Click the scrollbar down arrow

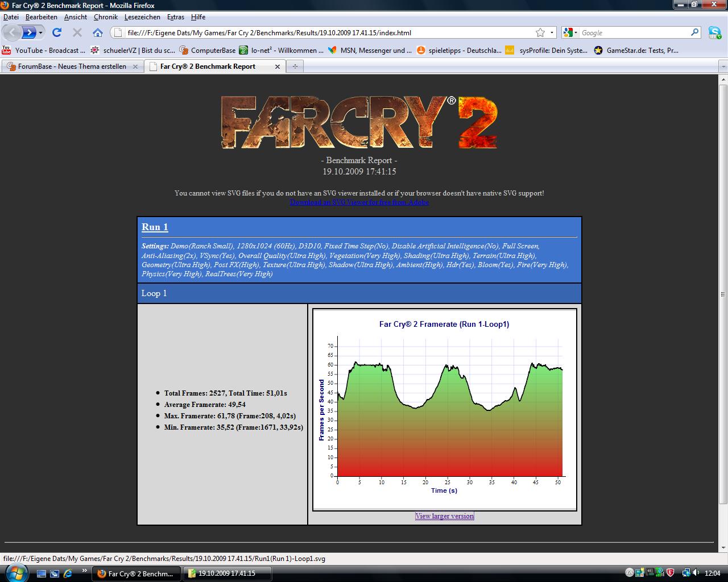tap(723, 547)
